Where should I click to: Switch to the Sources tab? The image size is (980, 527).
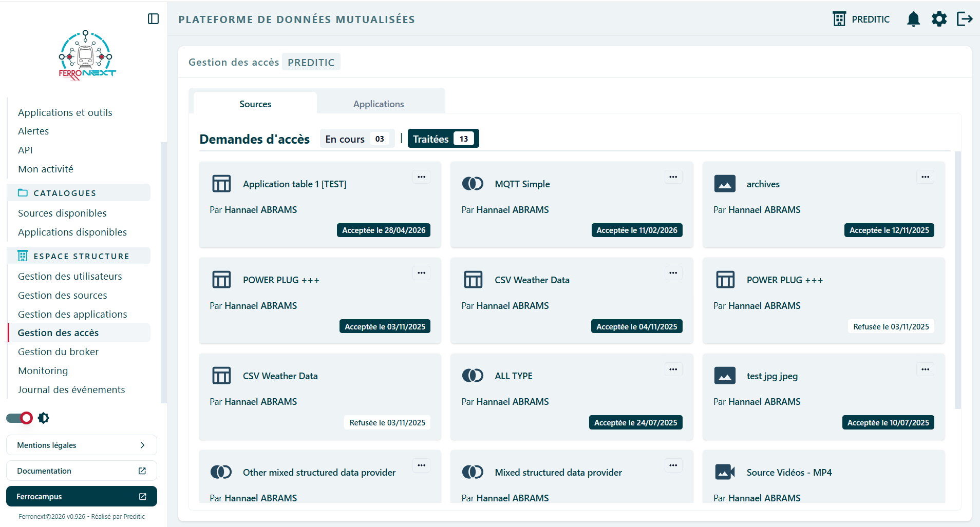click(255, 104)
